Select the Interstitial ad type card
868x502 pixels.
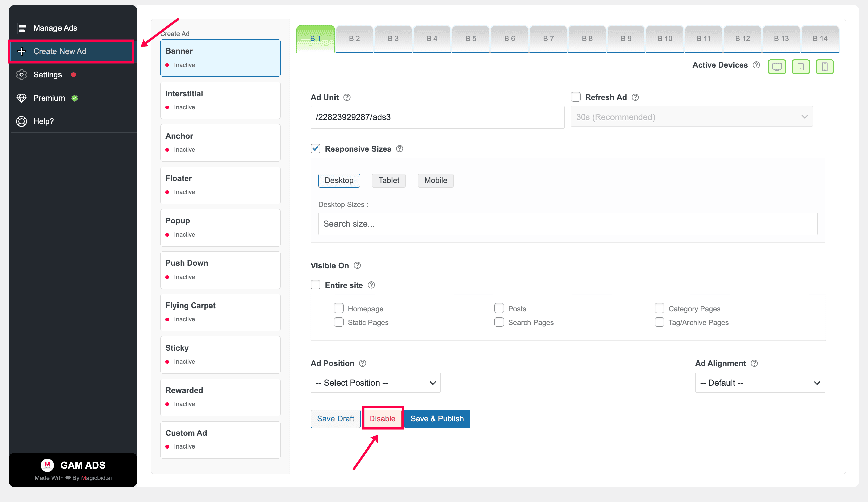click(220, 100)
